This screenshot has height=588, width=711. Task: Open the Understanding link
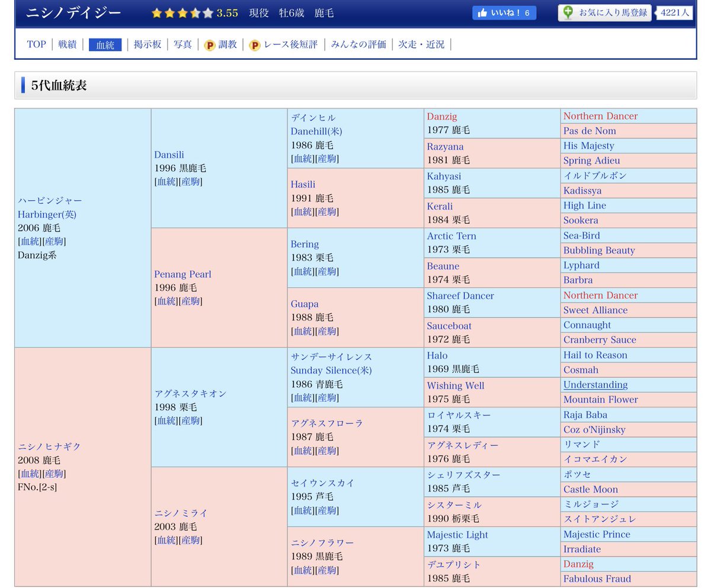[x=595, y=384]
